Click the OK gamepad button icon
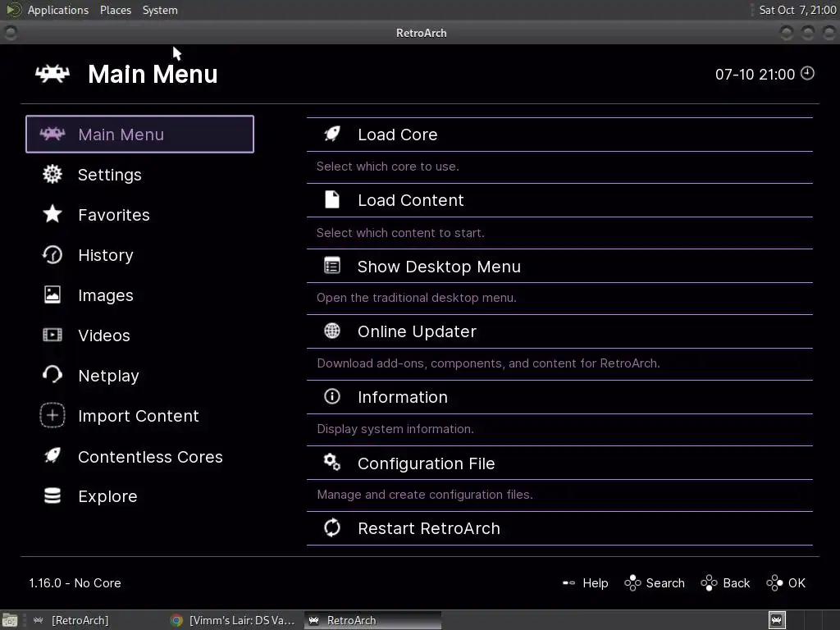Image resolution: width=840 pixels, height=630 pixels. click(774, 583)
